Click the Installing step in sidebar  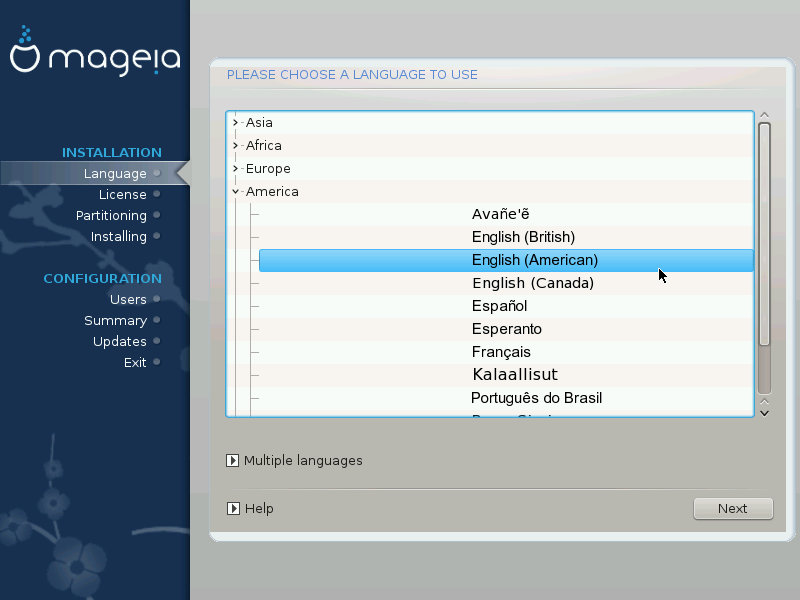click(x=118, y=236)
